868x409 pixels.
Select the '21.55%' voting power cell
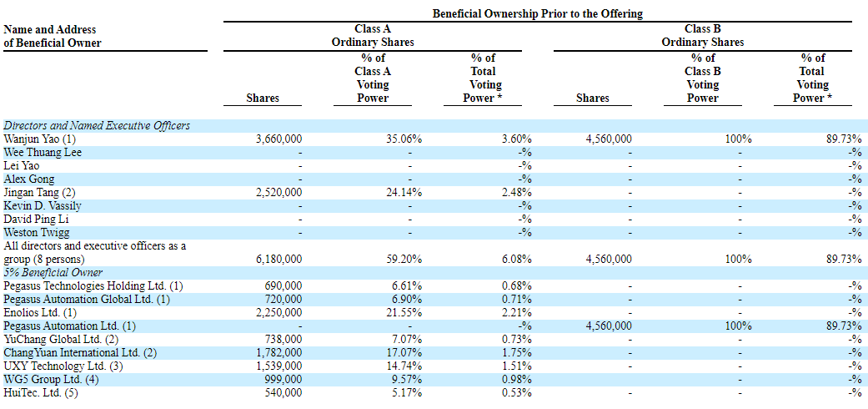tap(404, 312)
